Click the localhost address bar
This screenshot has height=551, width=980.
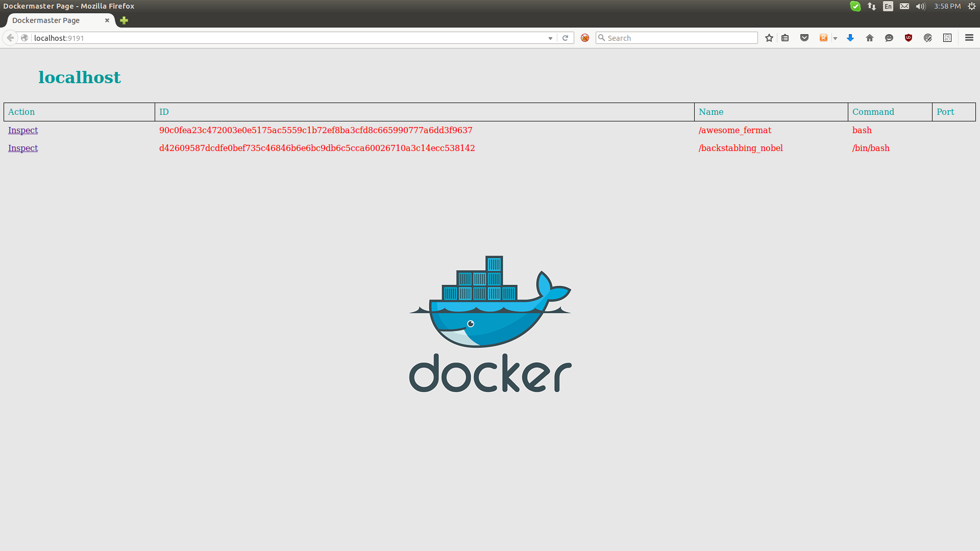[286, 38]
